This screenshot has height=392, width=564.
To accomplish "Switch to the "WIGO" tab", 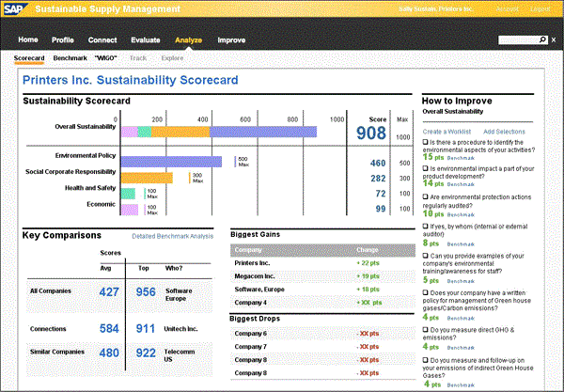I will point(105,58).
